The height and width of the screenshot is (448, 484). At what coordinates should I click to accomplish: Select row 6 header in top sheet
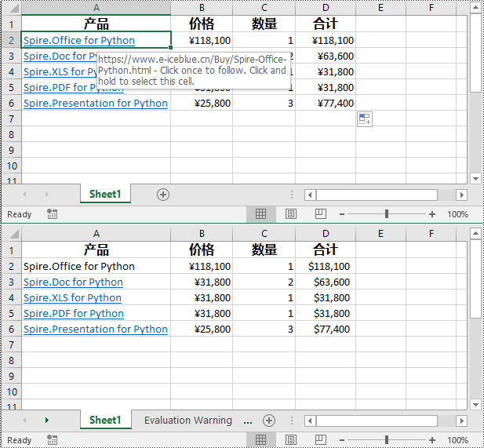[x=12, y=103]
